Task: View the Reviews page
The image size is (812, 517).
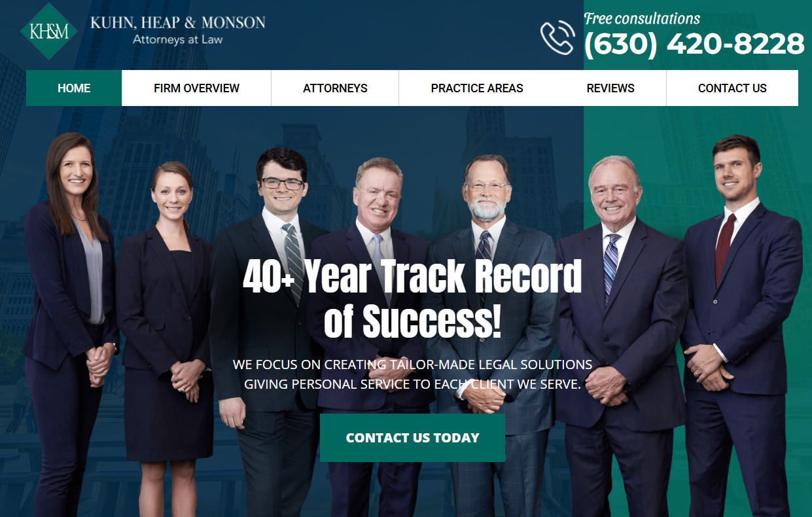Action: tap(610, 88)
